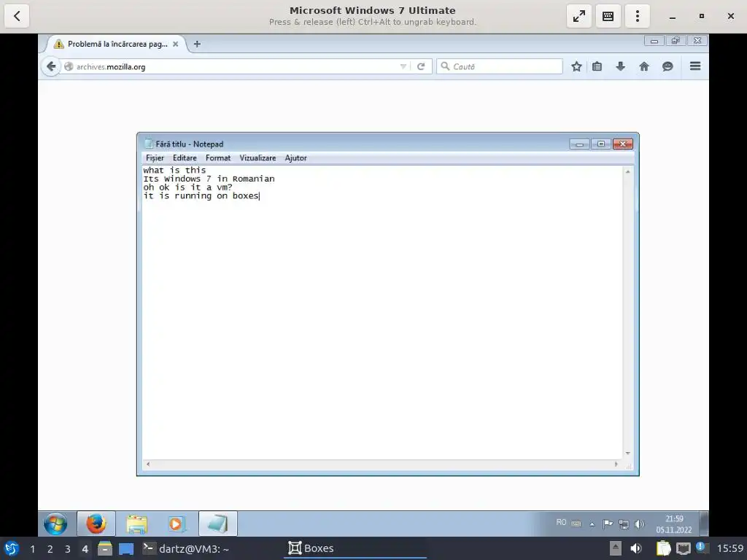Click Notepad scrollbar down arrow

pyautogui.click(x=627, y=454)
